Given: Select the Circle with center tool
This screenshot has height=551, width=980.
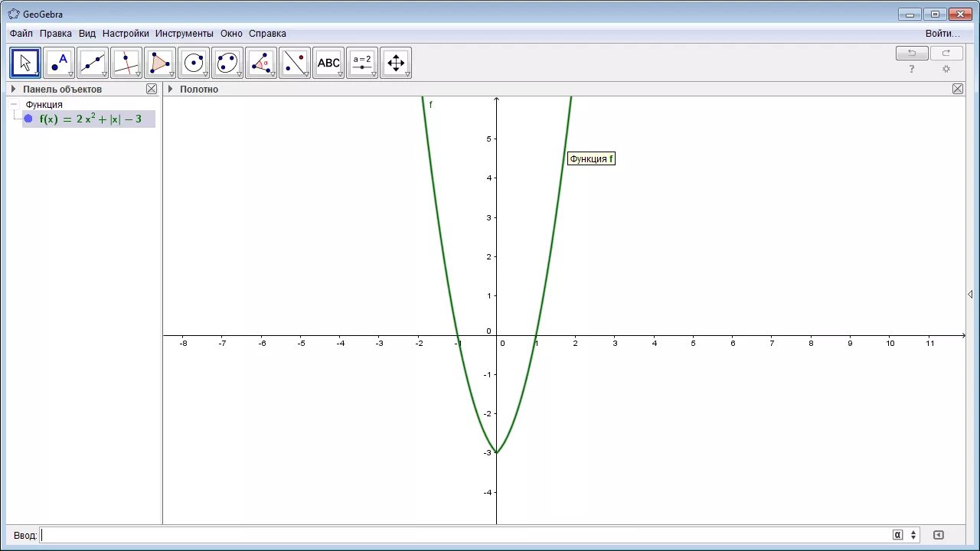Looking at the screenshot, I should (x=194, y=63).
